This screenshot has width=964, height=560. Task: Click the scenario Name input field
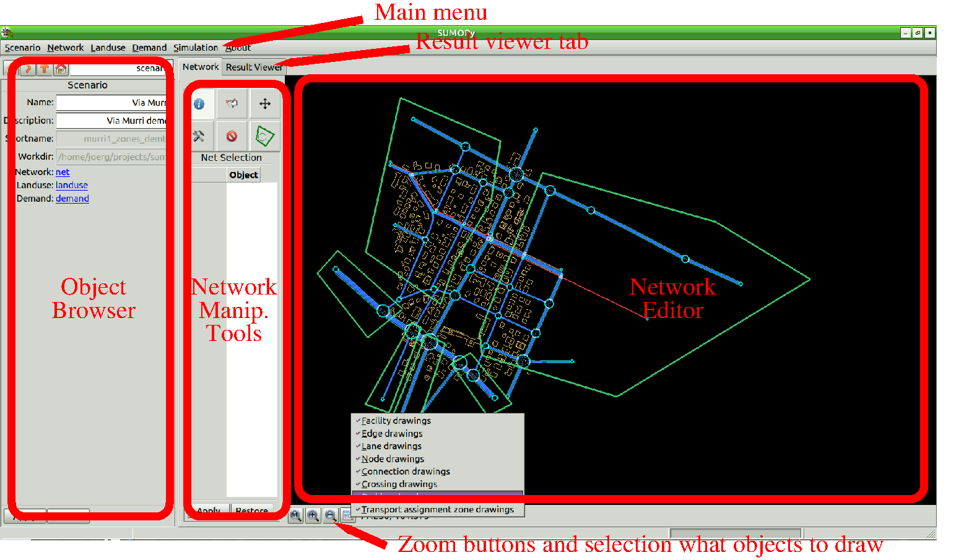click(x=111, y=103)
